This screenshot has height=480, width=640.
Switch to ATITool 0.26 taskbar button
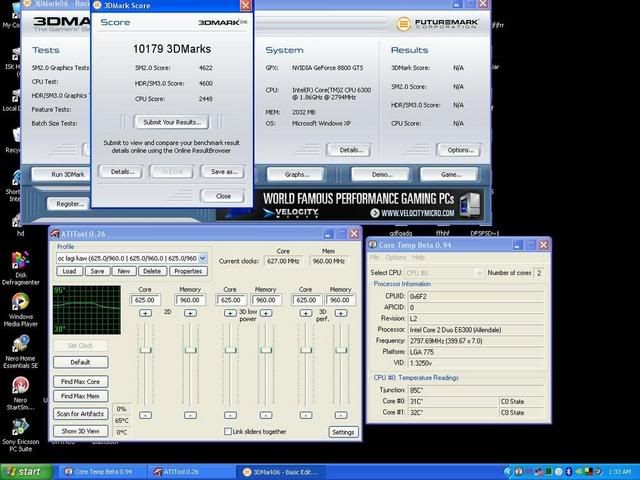(175, 471)
